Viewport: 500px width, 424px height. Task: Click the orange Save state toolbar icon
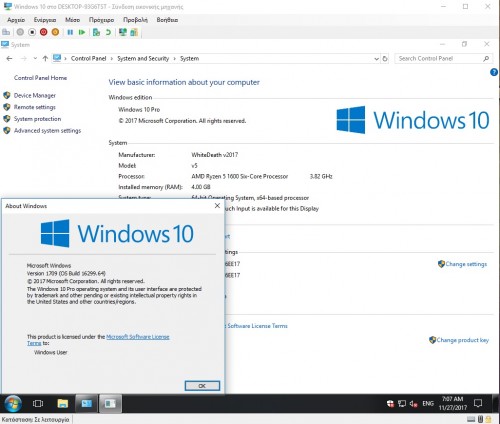(55, 32)
